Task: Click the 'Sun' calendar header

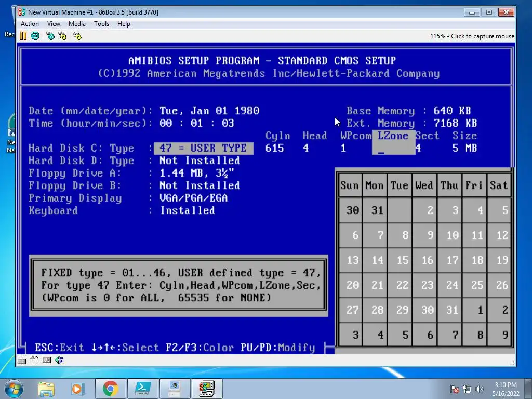Action: [x=350, y=185]
